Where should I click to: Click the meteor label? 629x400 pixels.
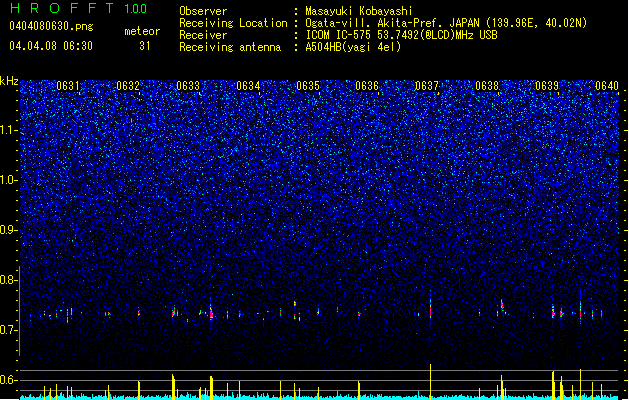point(142,31)
